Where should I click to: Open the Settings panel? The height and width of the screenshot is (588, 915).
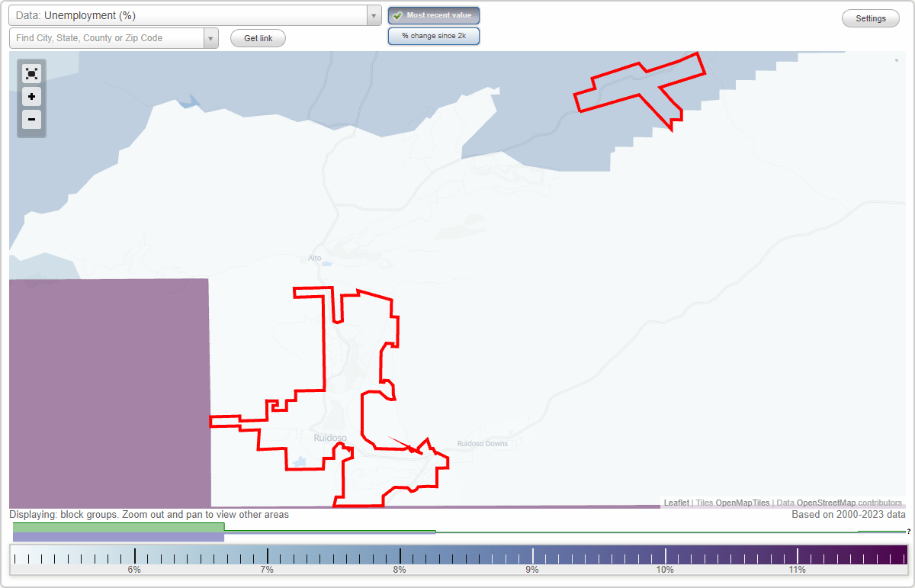tap(870, 18)
